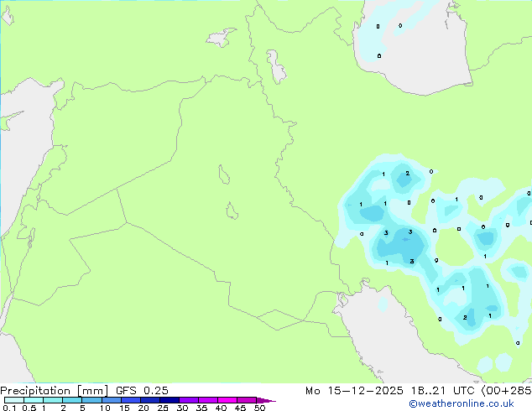Select the 10–15 mm legend swatch
This screenshot has height=411, width=532.
(111, 400)
